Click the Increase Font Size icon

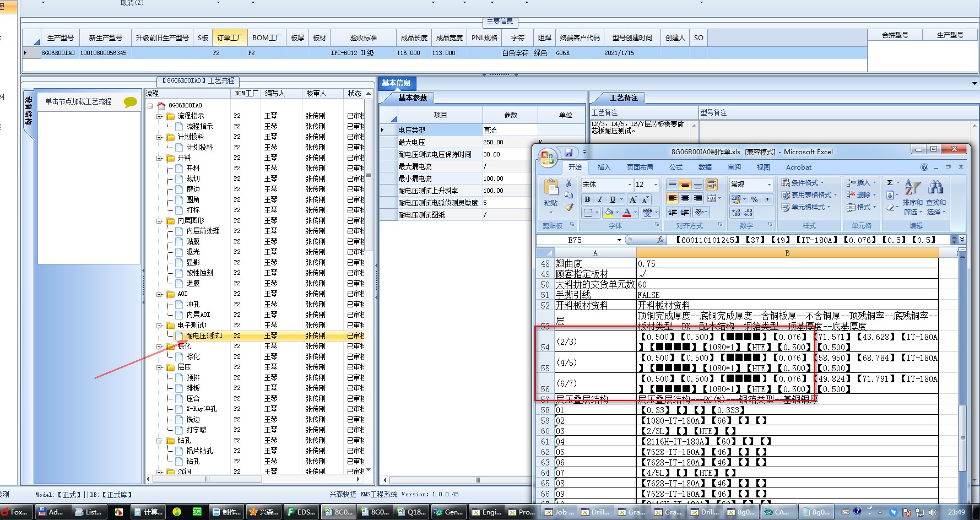[x=633, y=199]
